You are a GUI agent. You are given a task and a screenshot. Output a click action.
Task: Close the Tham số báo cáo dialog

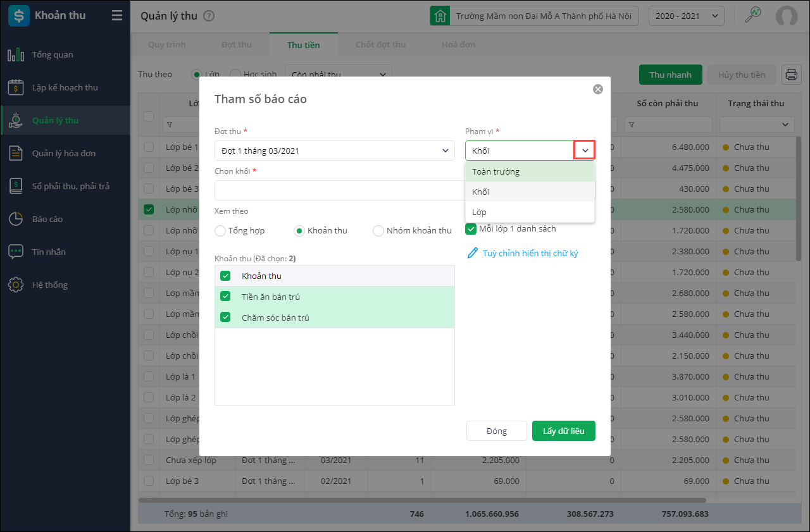click(x=597, y=89)
